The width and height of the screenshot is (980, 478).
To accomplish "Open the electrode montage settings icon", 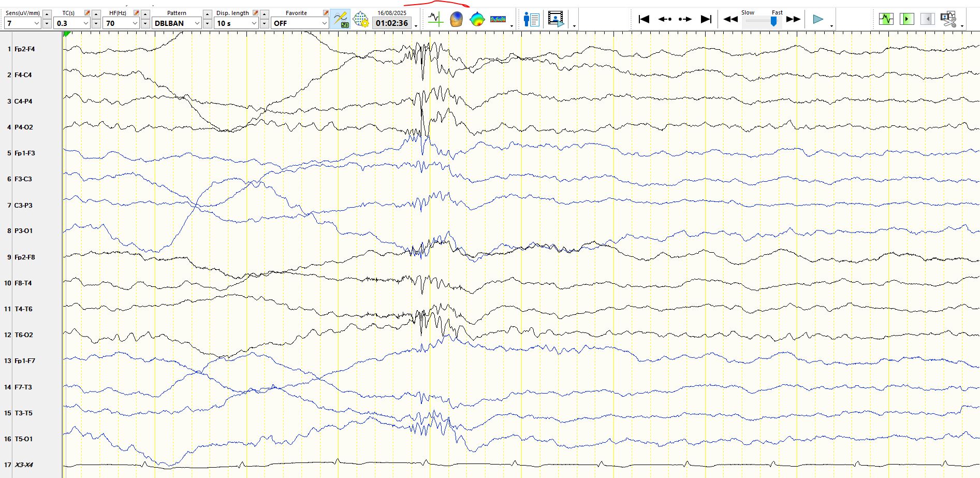I will [360, 20].
